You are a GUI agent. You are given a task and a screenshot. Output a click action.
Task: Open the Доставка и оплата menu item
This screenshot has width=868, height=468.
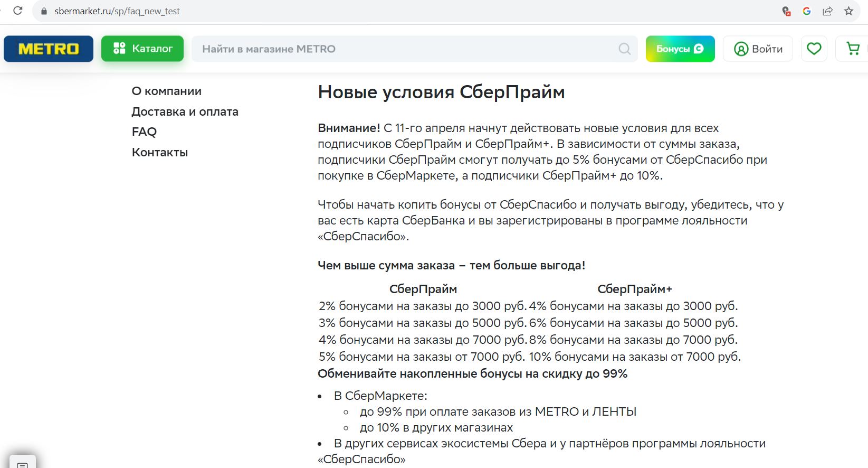click(x=185, y=111)
